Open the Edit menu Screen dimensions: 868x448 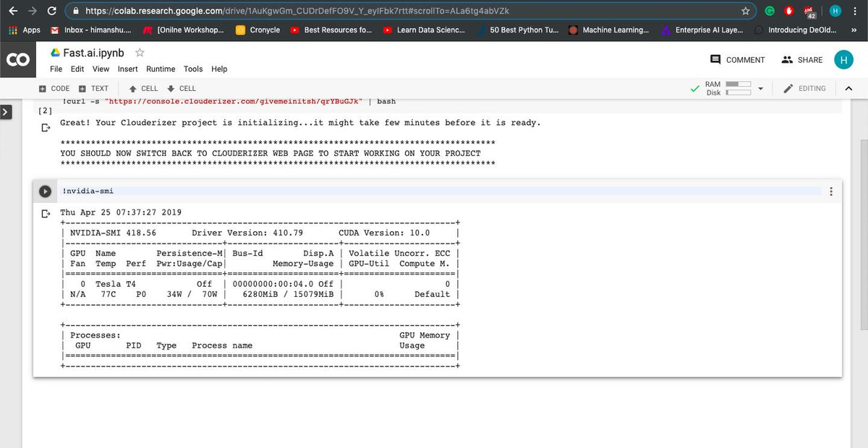[77, 69]
